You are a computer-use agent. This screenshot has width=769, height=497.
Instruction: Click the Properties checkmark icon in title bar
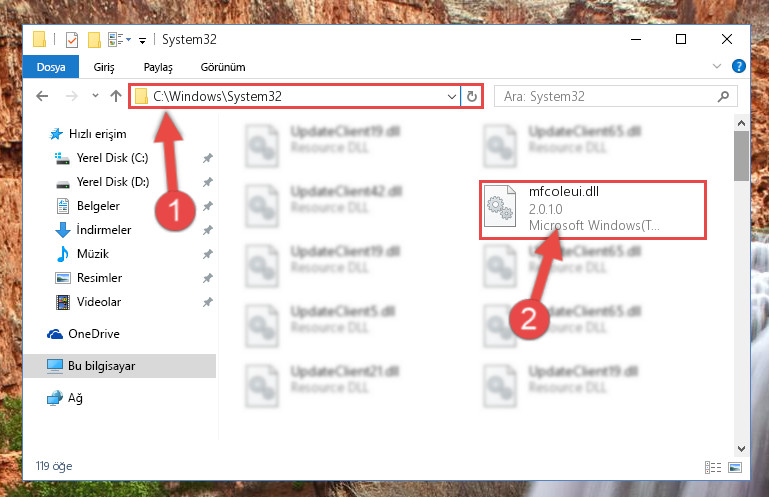point(72,39)
